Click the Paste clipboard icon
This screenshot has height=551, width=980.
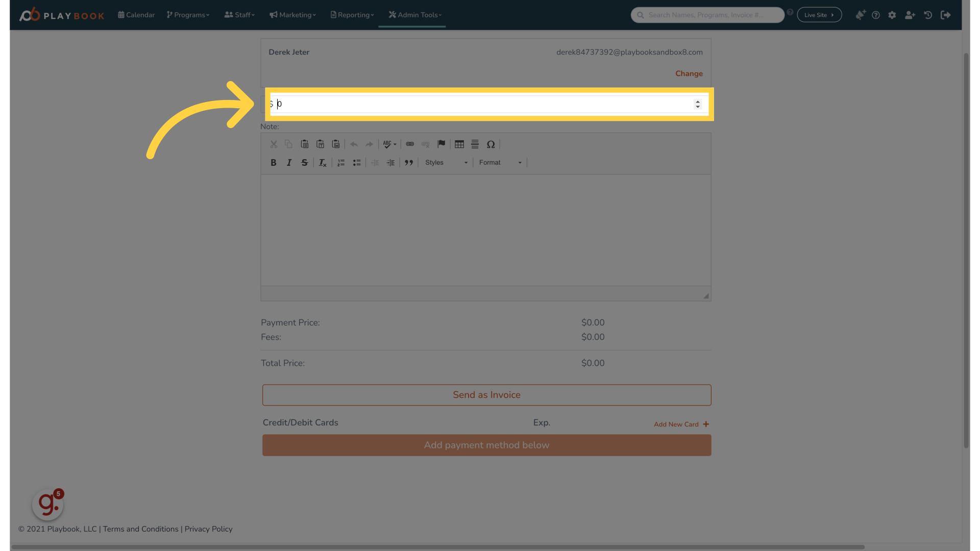pos(305,144)
